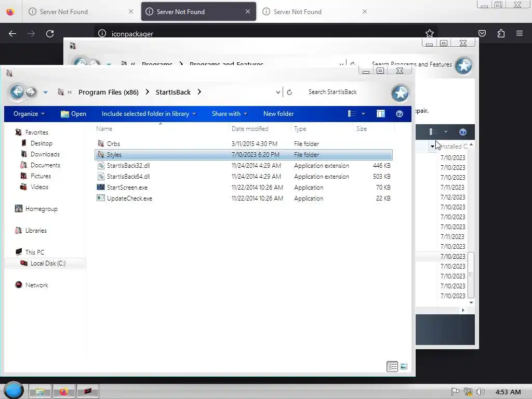532x399 pixels.
Task: Open the Share with menu
Action: (229, 114)
